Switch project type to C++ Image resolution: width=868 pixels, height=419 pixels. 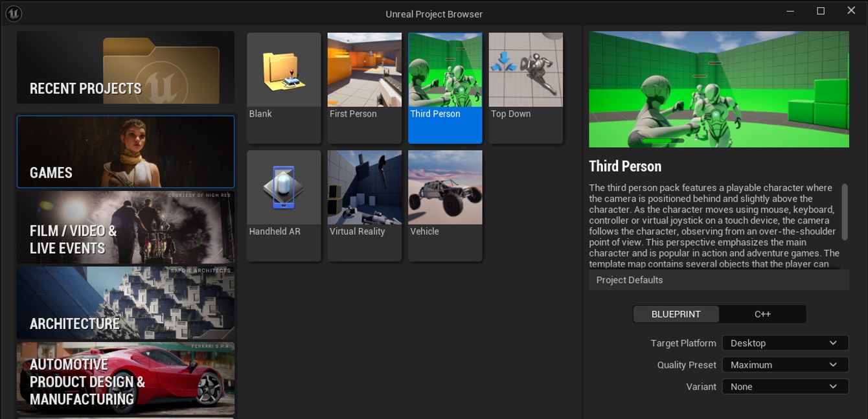[x=762, y=314]
